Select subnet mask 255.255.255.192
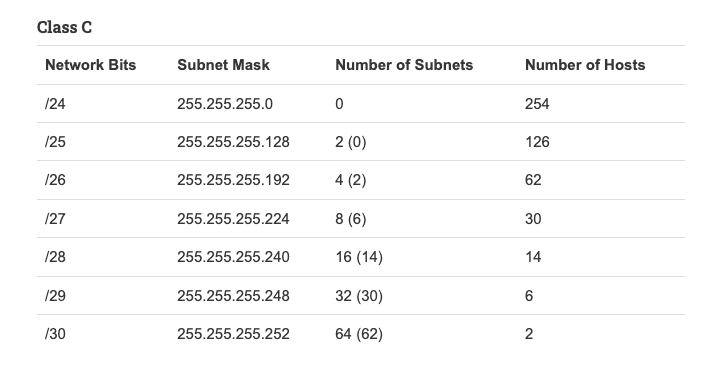Screen dimensions: 728x376 (233, 180)
